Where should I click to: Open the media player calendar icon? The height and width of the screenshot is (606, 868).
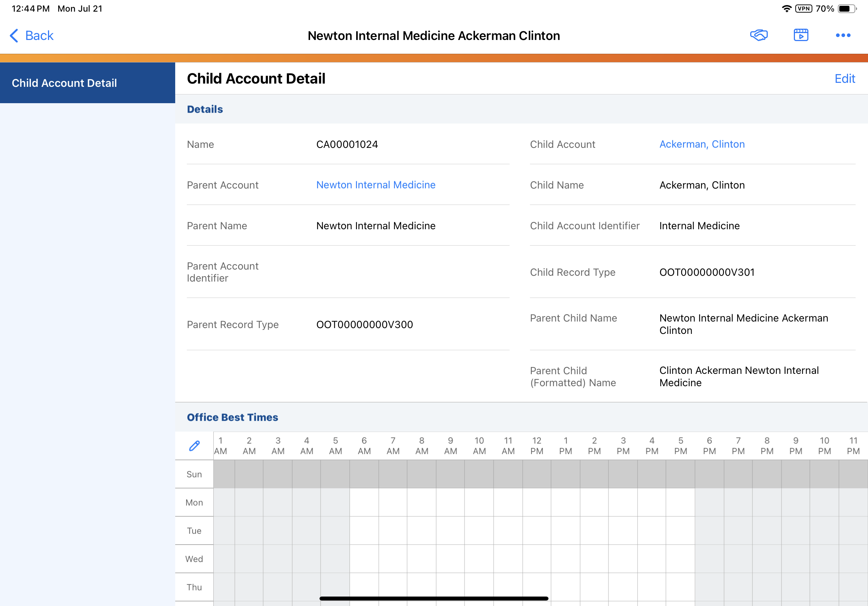point(800,35)
